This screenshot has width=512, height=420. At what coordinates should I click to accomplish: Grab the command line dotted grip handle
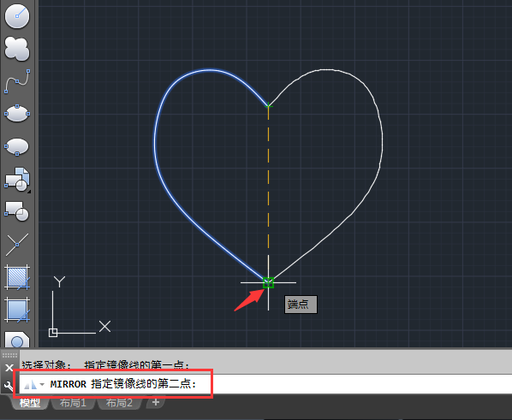[x=9, y=355]
